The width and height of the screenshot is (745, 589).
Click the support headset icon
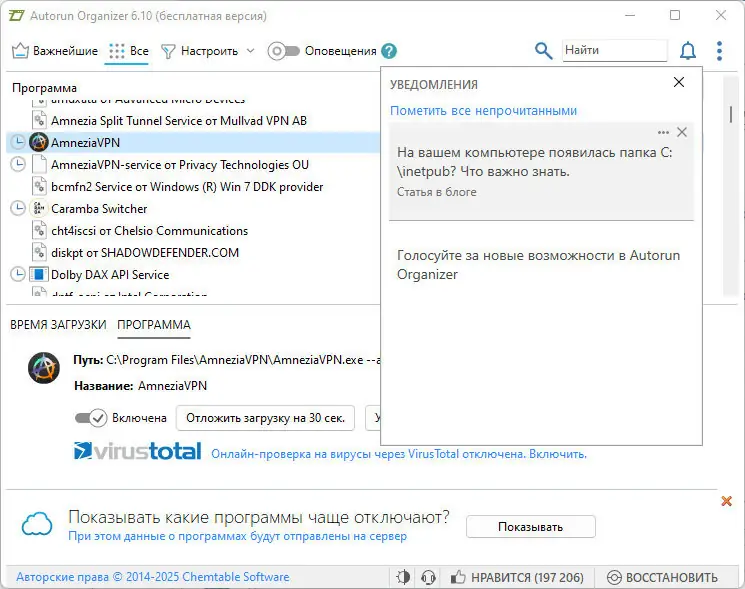click(429, 577)
